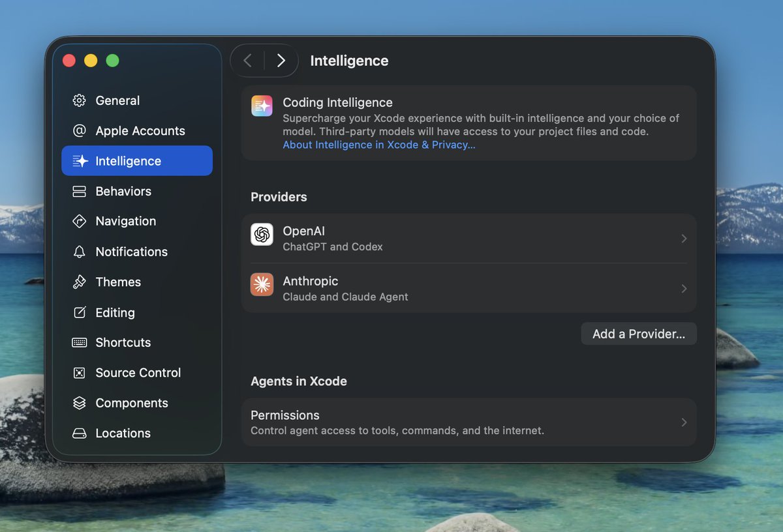The image size is (783, 532).
Task: Go back with the left arrow button
Action: (247, 61)
